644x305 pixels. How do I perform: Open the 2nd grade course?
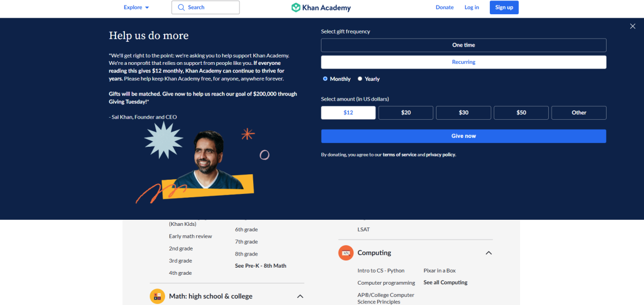[181, 248]
